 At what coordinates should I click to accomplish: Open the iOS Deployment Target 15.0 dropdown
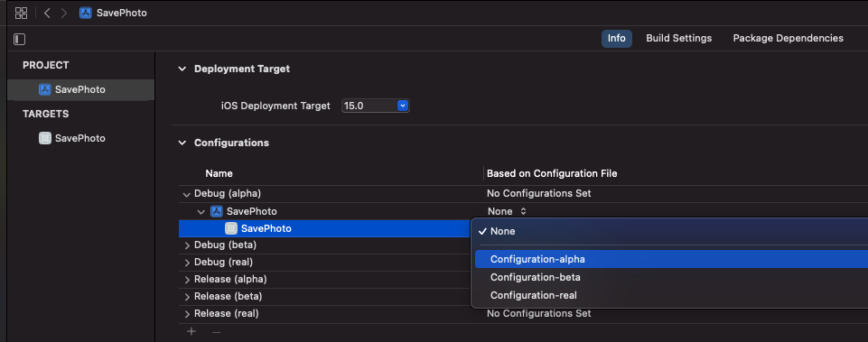point(376,106)
